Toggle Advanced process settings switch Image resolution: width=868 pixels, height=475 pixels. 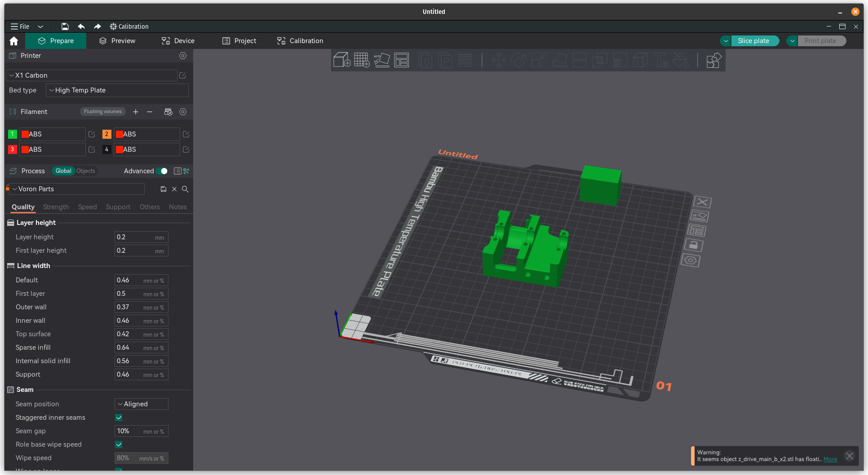(x=162, y=171)
